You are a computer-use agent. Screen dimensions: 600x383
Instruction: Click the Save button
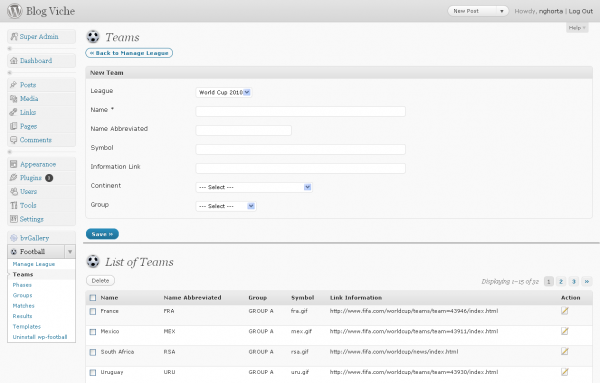pos(102,234)
